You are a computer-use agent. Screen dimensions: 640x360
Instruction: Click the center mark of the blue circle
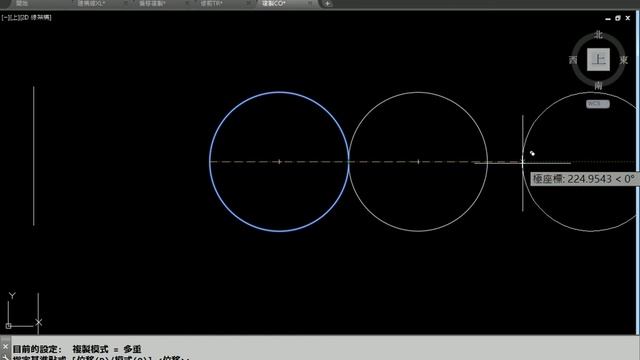279,162
